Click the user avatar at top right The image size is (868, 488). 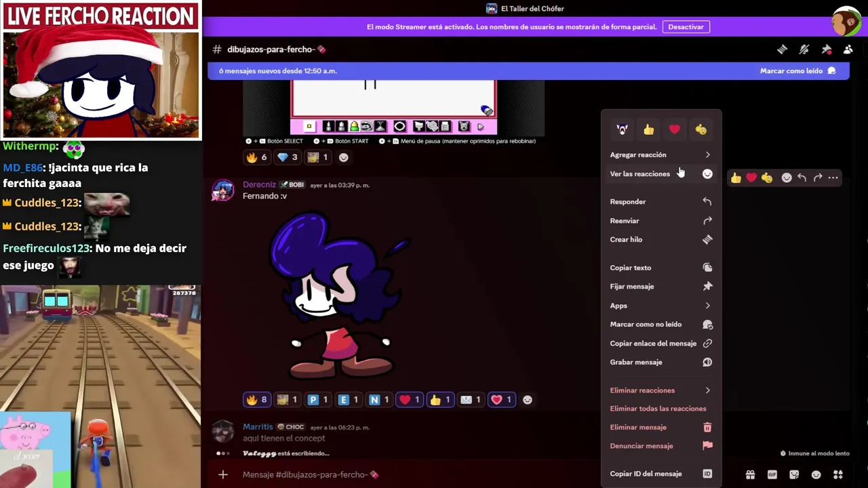pyautogui.click(x=846, y=20)
